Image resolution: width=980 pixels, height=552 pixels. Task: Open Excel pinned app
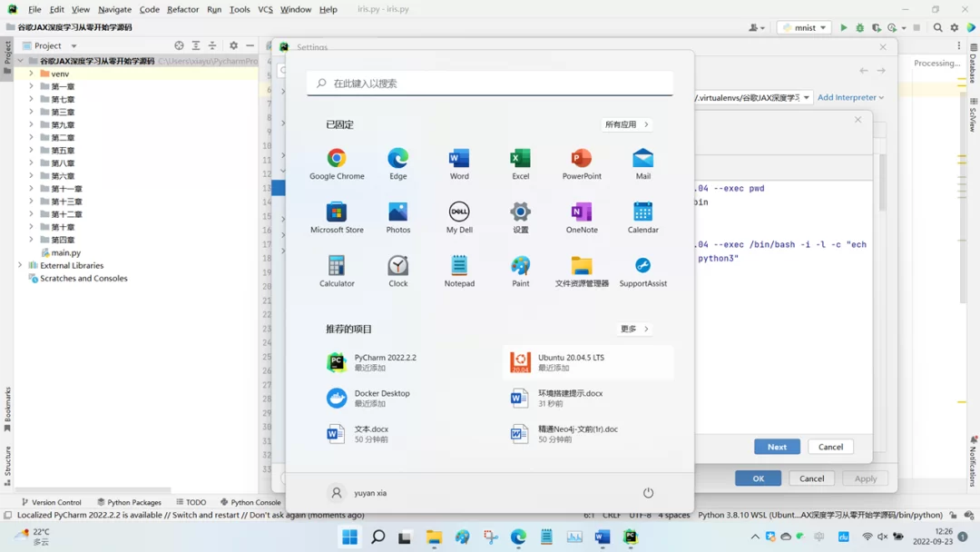(520, 164)
